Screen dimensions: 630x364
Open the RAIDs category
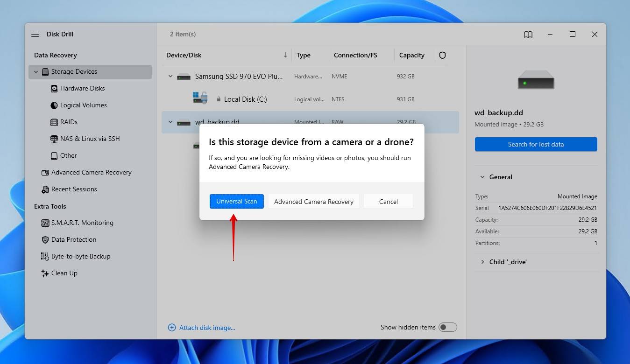click(x=69, y=122)
